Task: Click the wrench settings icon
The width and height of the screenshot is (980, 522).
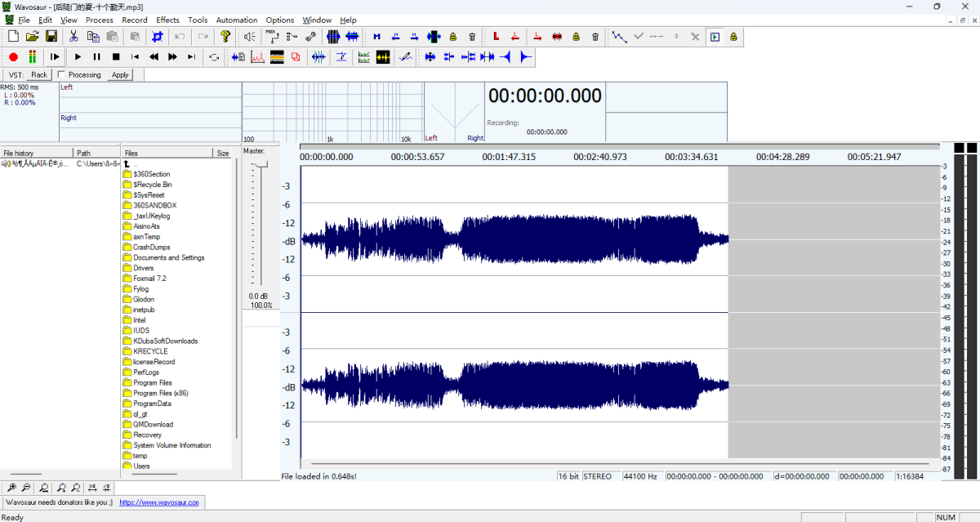Action: click(x=310, y=37)
